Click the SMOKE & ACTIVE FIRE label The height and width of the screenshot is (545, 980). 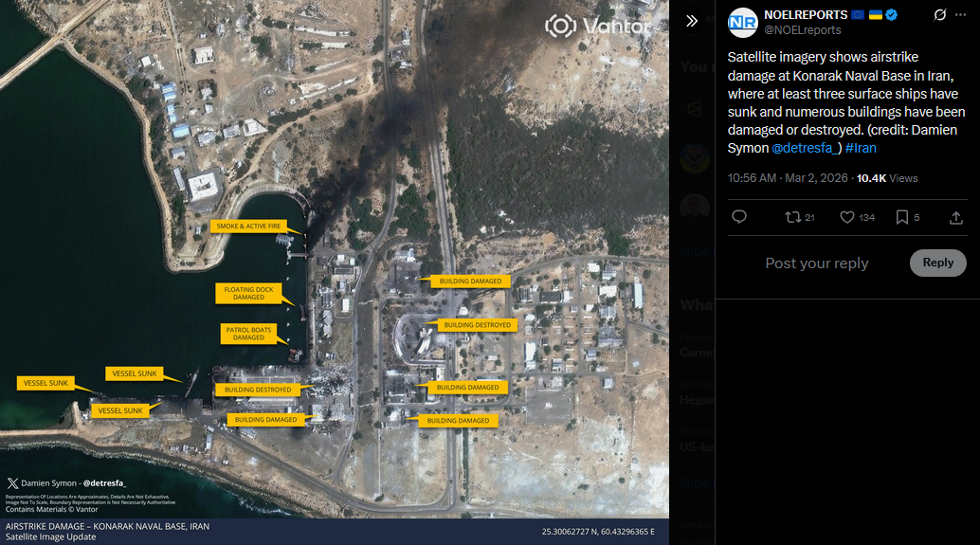[x=248, y=227]
